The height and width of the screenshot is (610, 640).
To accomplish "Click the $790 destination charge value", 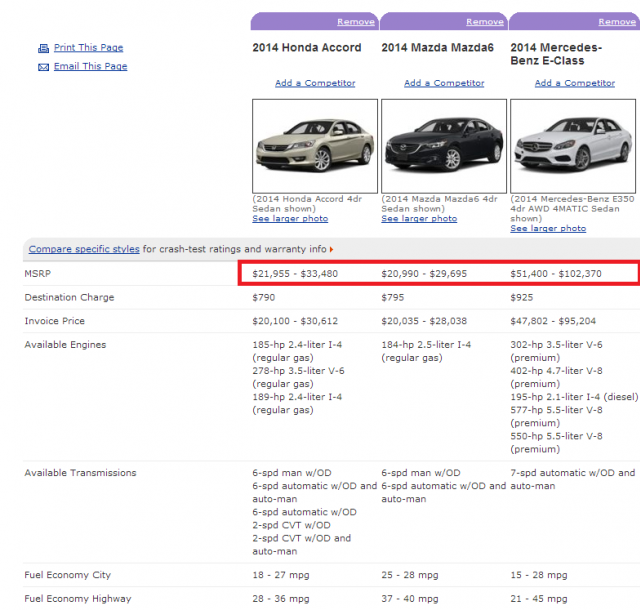I will (264, 297).
